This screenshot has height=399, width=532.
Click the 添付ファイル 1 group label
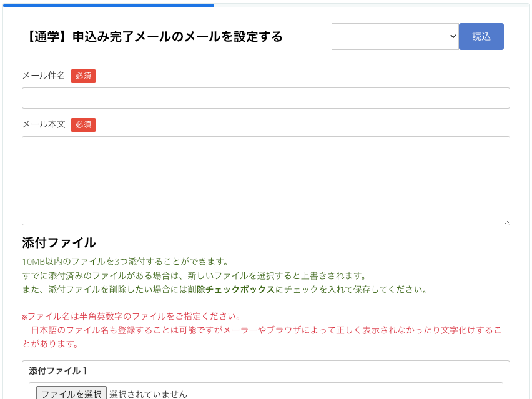coord(58,371)
